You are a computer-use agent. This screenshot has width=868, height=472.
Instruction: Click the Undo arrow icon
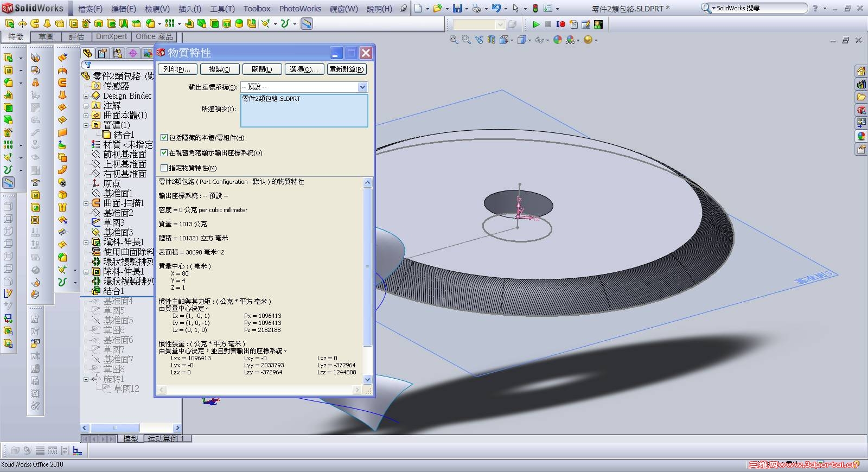(496, 8)
